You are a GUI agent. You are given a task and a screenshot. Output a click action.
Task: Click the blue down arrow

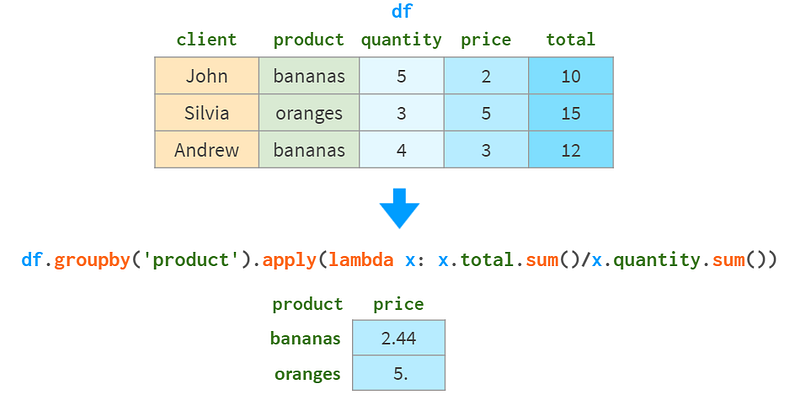399,208
